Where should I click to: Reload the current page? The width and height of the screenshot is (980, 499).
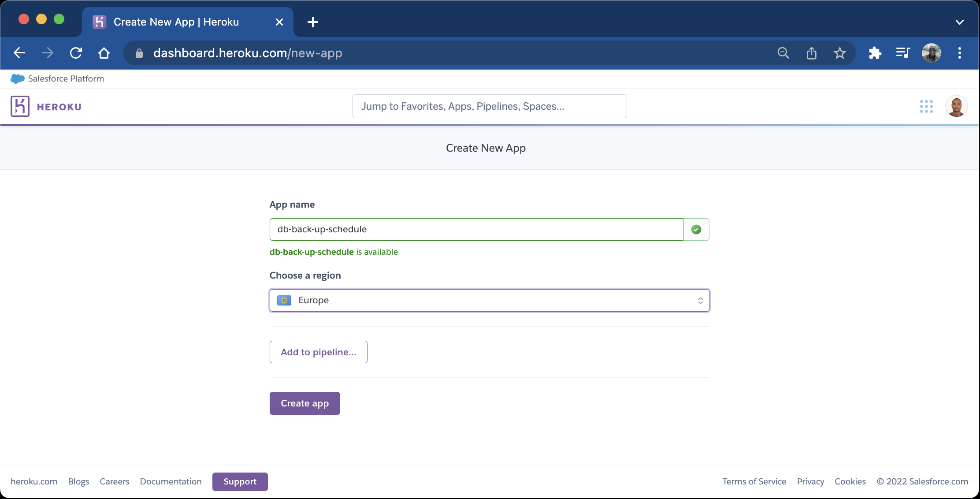(x=76, y=52)
